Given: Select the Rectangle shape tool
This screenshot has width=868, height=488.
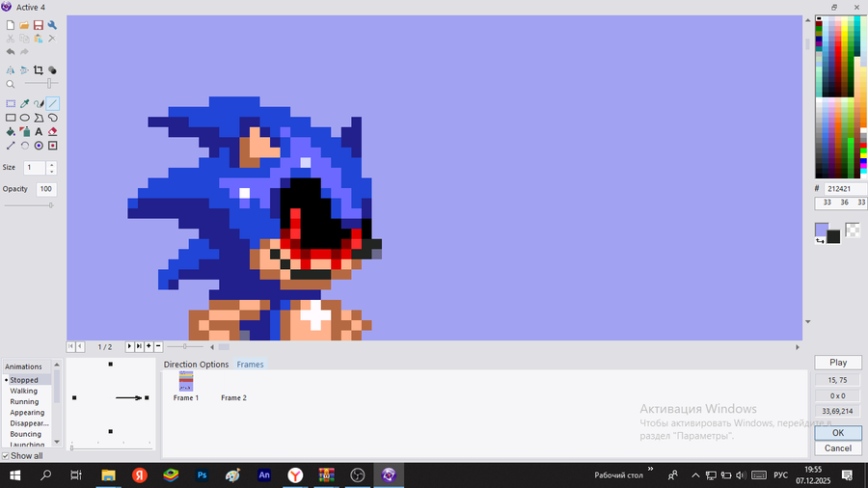Looking at the screenshot, I should coord(11,118).
